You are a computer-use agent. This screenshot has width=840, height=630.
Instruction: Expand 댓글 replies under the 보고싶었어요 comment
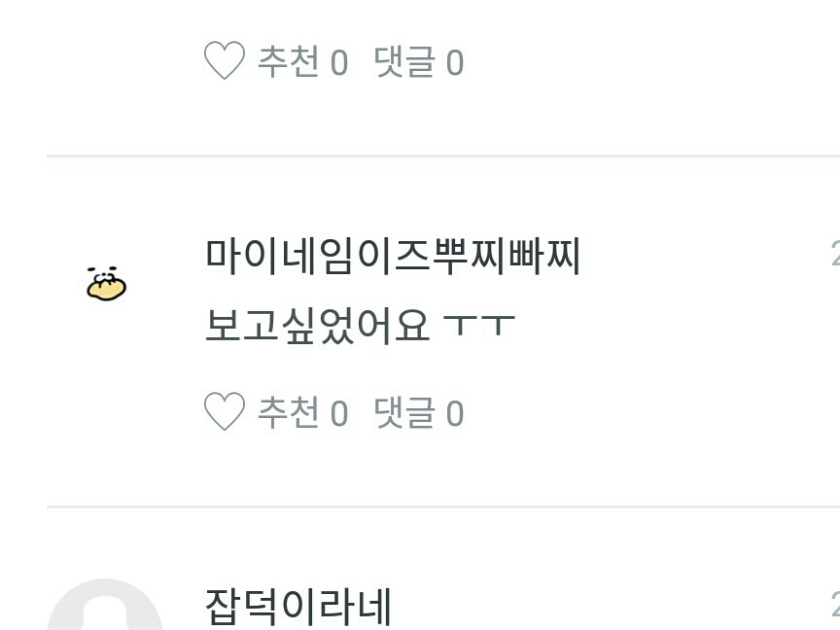(403, 412)
